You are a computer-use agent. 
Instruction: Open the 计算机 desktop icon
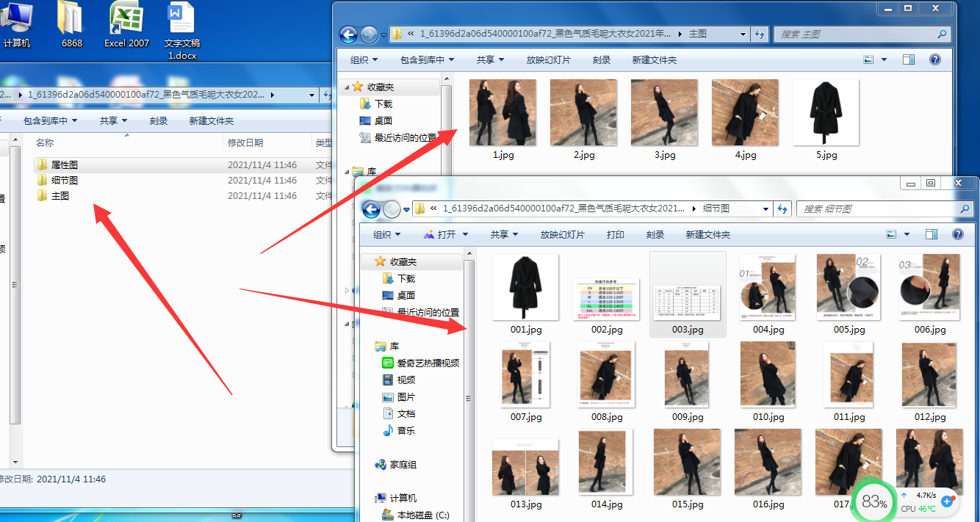17,24
